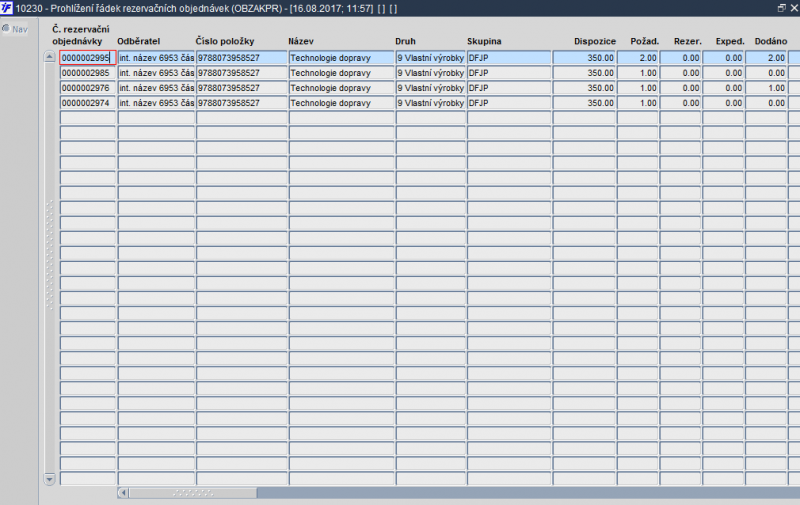Click Technologie dopravy in row 0000002985
Image resolution: width=800 pixels, height=505 pixels.
tap(342, 73)
